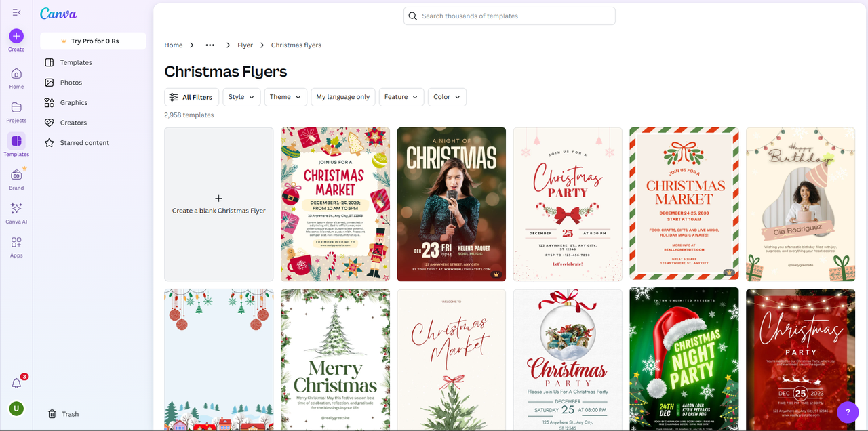Open the Color filter dropdown
The height and width of the screenshot is (431, 868).
(446, 97)
